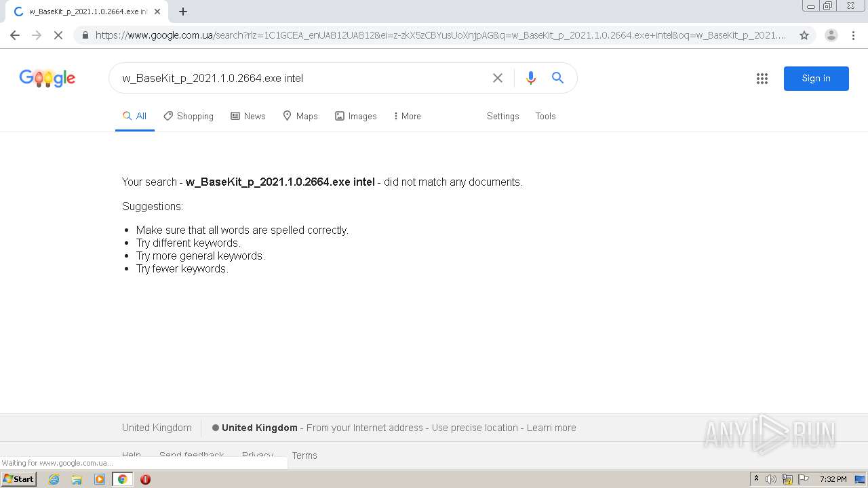Viewport: 868px width, 488px height.
Task: Clear search box with X icon
Action: point(498,78)
